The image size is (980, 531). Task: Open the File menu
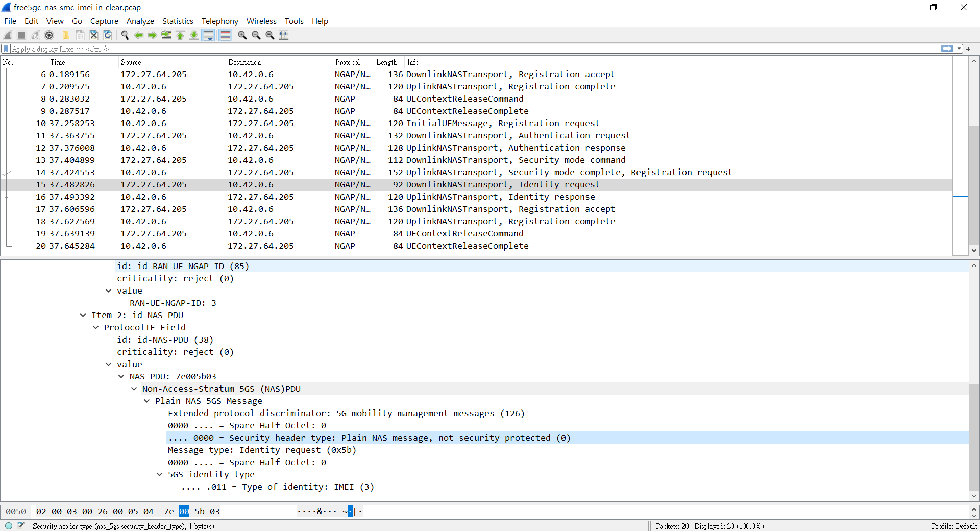coord(10,21)
